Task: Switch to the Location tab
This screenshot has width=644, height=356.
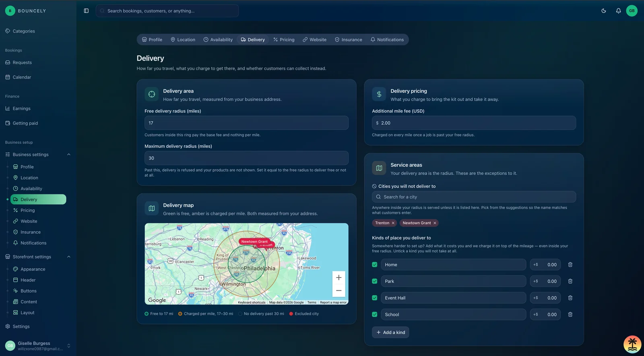Action: pyautogui.click(x=183, y=39)
